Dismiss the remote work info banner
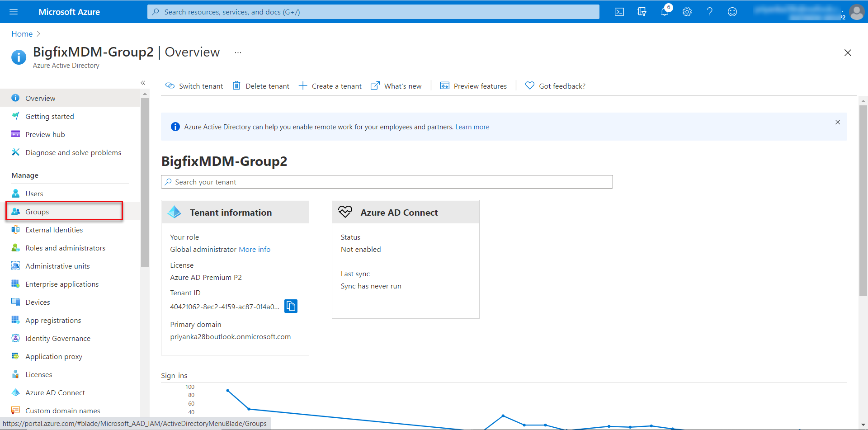This screenshot has height=430, width=868. 838,122
